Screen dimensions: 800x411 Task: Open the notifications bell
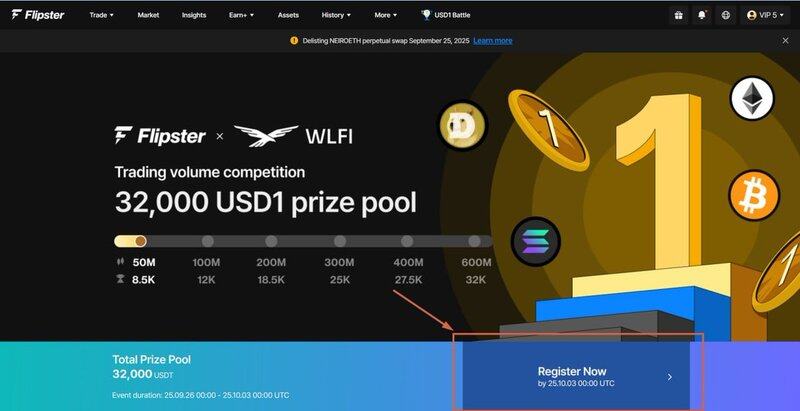tap(702, 15)
